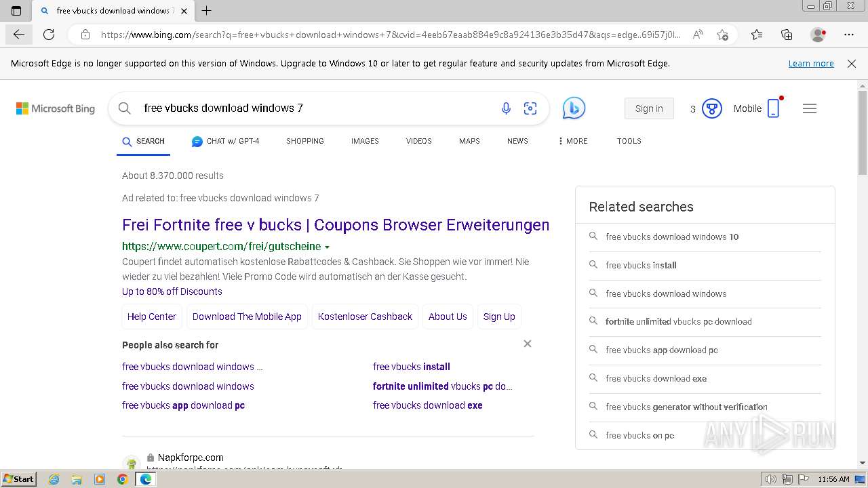Open the Microsoft Rewards medal icon
The height and width of the screenshot is (488, 868).
point(711,108)
